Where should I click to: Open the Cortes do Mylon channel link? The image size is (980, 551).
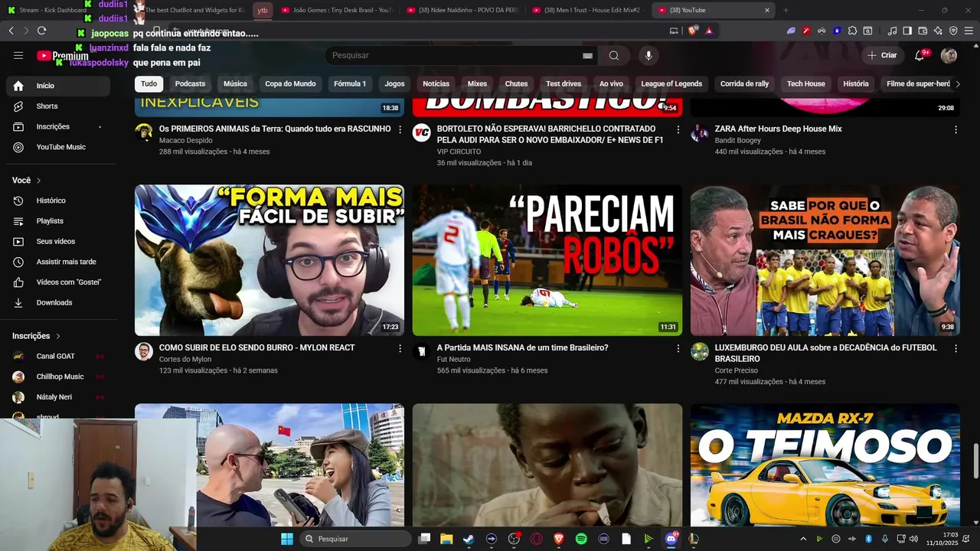(185, 360)
